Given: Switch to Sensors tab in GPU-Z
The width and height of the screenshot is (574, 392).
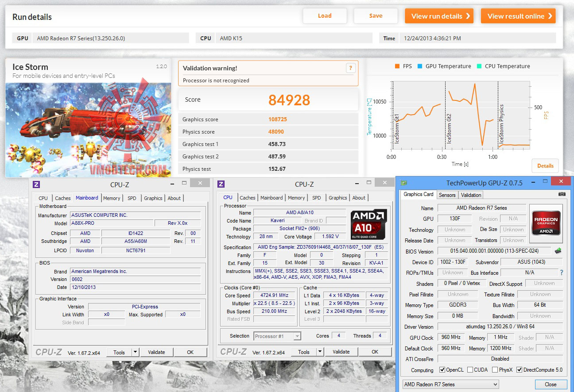Looking at the screenshot, I should 447,195.
